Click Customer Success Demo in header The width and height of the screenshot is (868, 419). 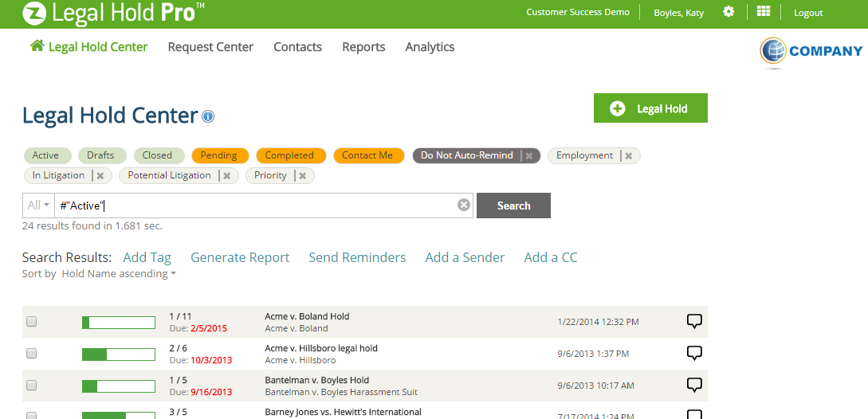coord(578,12)
